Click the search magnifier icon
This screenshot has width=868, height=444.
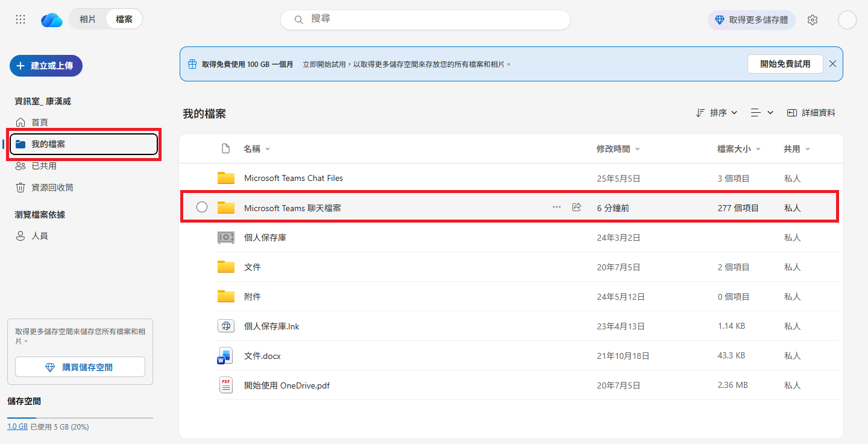[x=298, y=20]
